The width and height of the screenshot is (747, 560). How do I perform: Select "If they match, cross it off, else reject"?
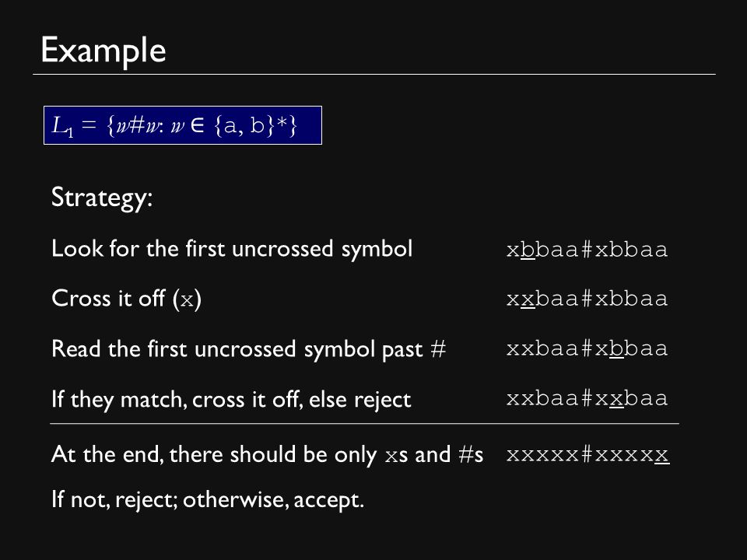click(x=231, y=399)
